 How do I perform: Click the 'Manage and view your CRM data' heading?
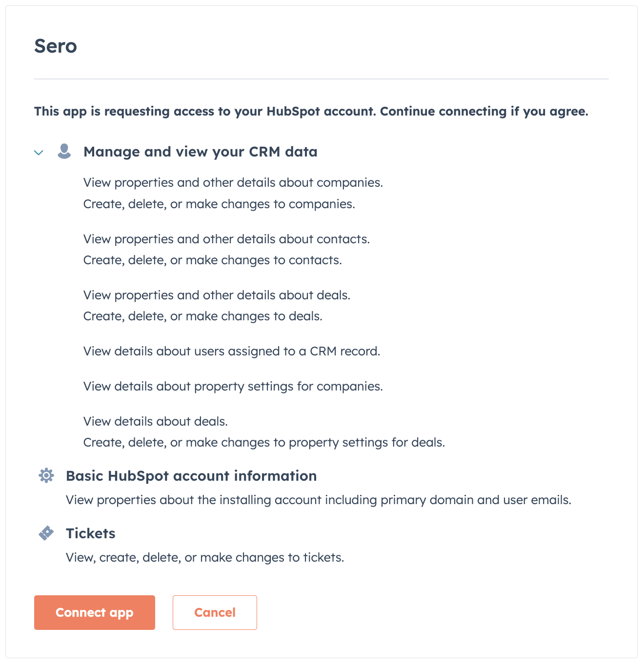[x=200, y=152]
